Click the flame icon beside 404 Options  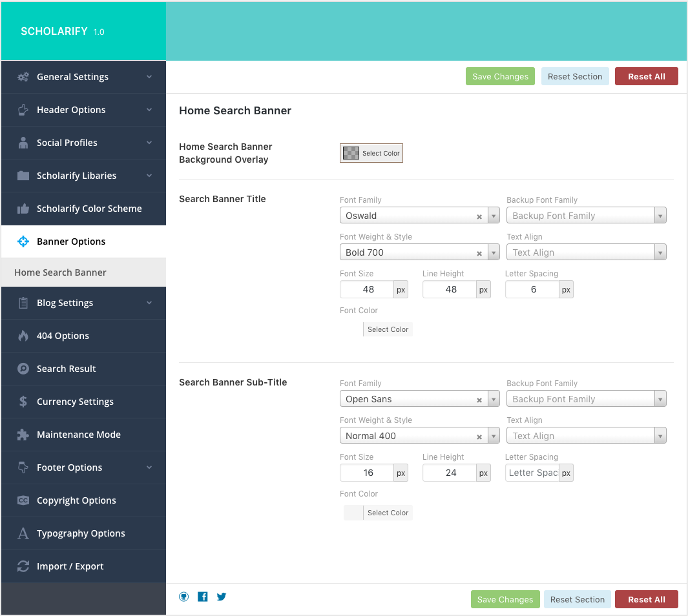(x=23, y=336)
